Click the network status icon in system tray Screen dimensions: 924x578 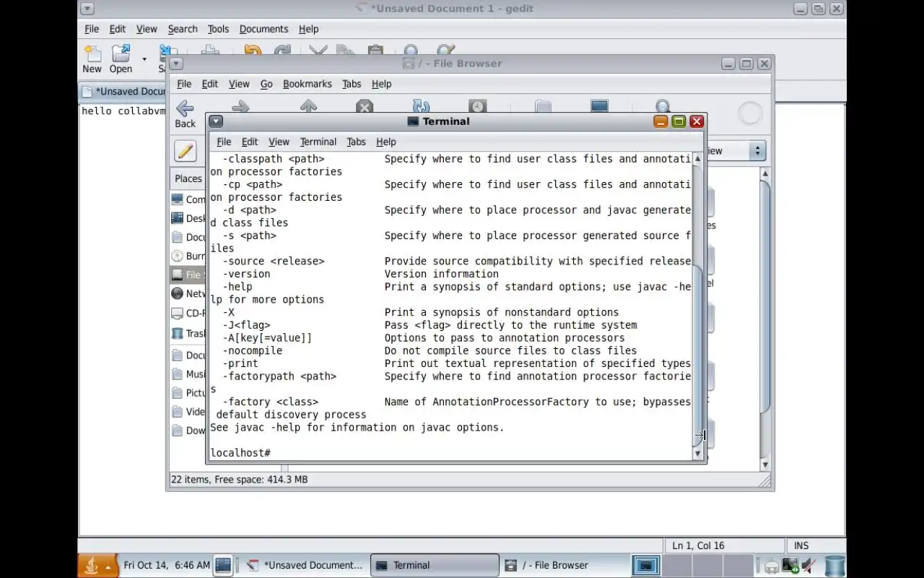pyautogui.click(x=790, y=566)
